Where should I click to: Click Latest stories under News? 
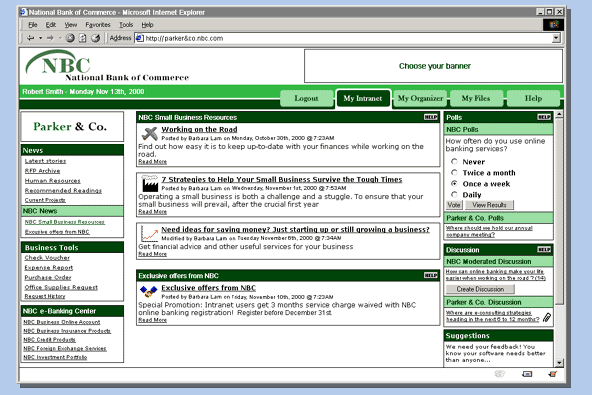tap(45, 161)
